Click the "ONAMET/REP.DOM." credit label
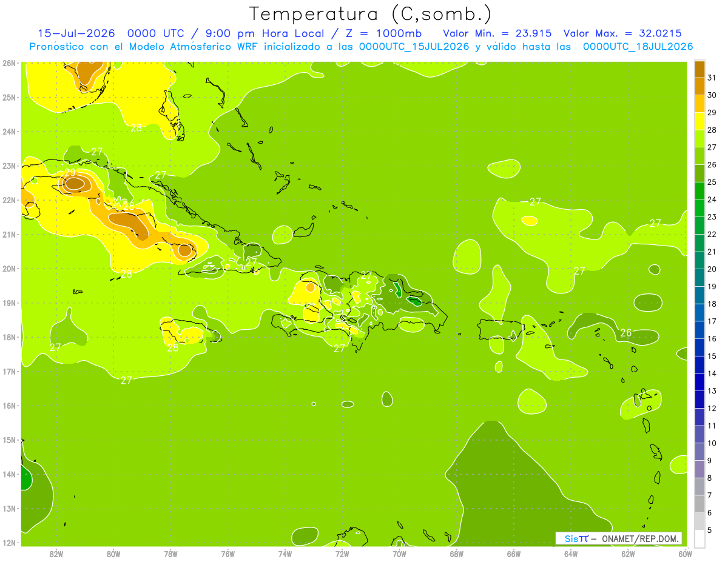This screenshot has width=728, height=562. (x=641, y=538)
